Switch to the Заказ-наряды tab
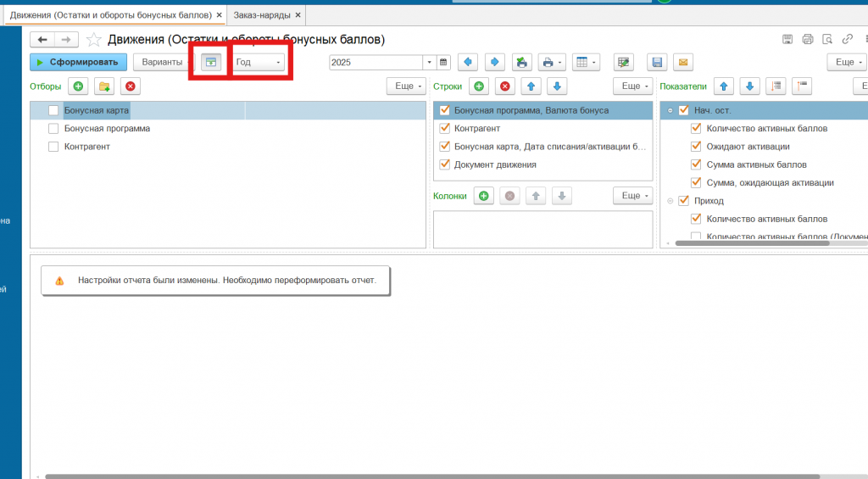The image size is (868, 479). [x=262, y=15]
